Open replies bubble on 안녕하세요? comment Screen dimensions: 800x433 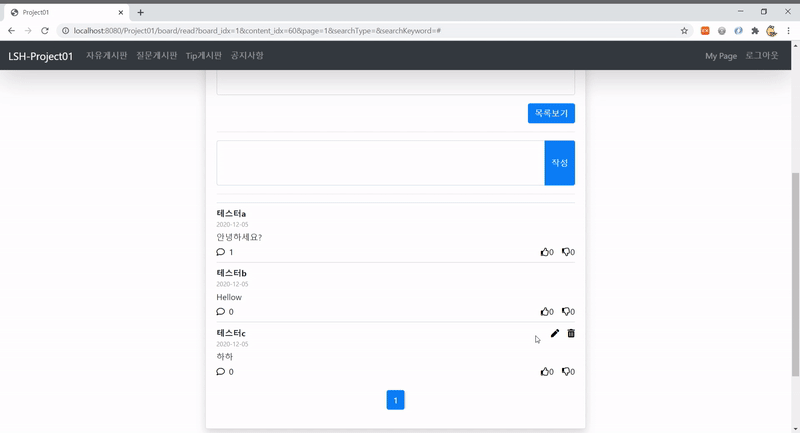tap(220, 252)
